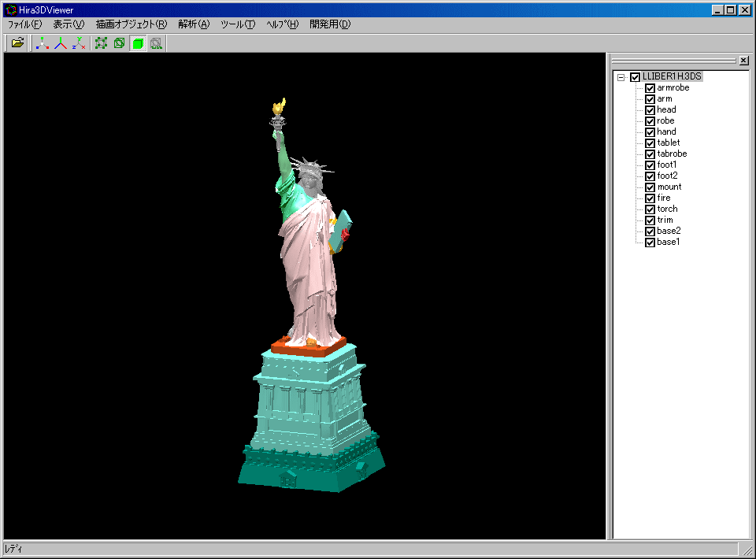Click the colored axis lines icon
The height and width of the screenshot is (559, 756).
coord(61,43)
